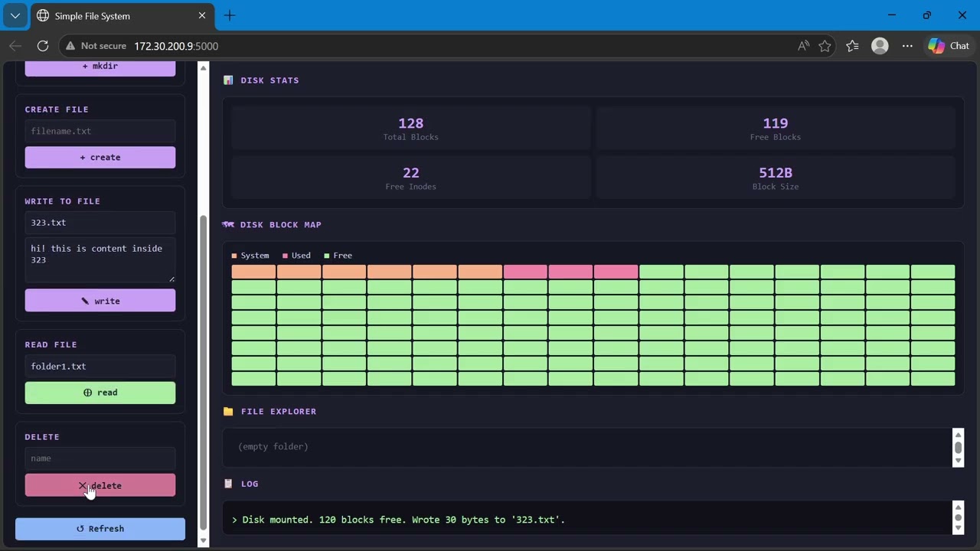
Task: Focus the delete name field
Action: pyautogui.click(x=100, y=458)
